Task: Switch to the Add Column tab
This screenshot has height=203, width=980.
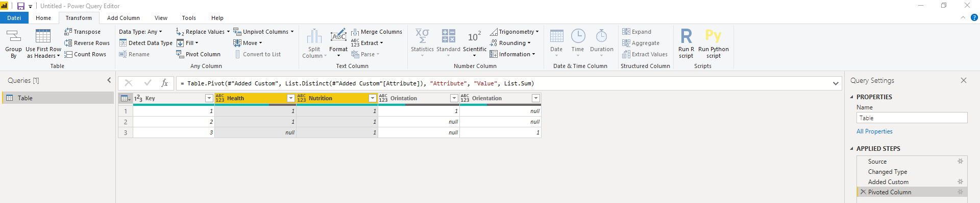Action: click(124, 18)
